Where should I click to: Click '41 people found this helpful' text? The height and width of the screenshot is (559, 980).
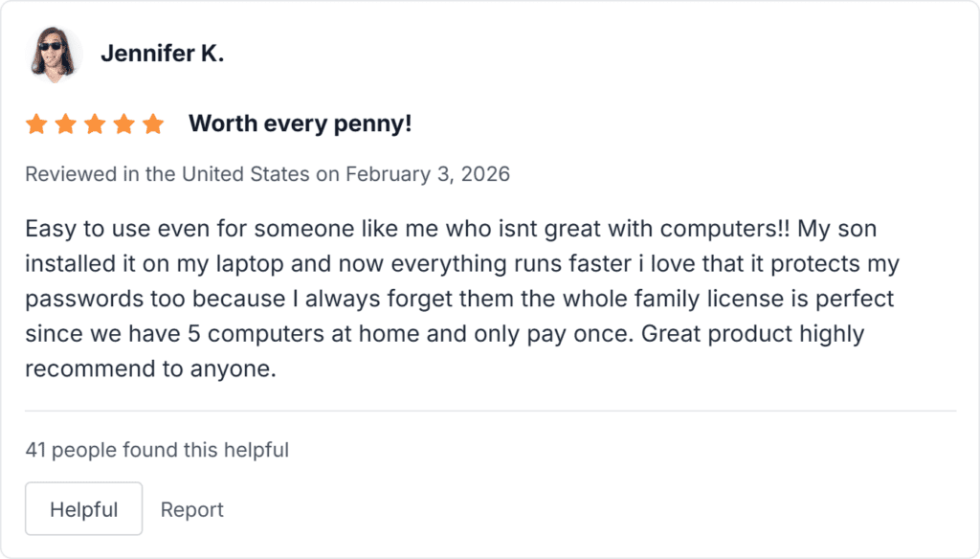pyautogui.click(x=157, y=449)
